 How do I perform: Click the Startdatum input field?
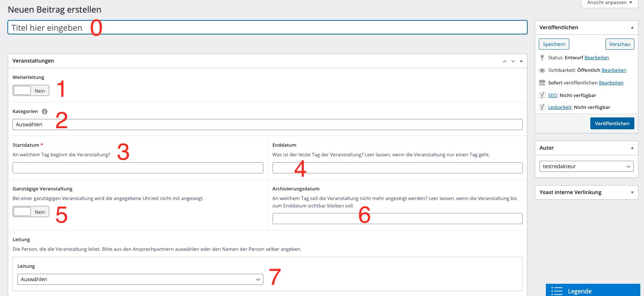(138, 168)
